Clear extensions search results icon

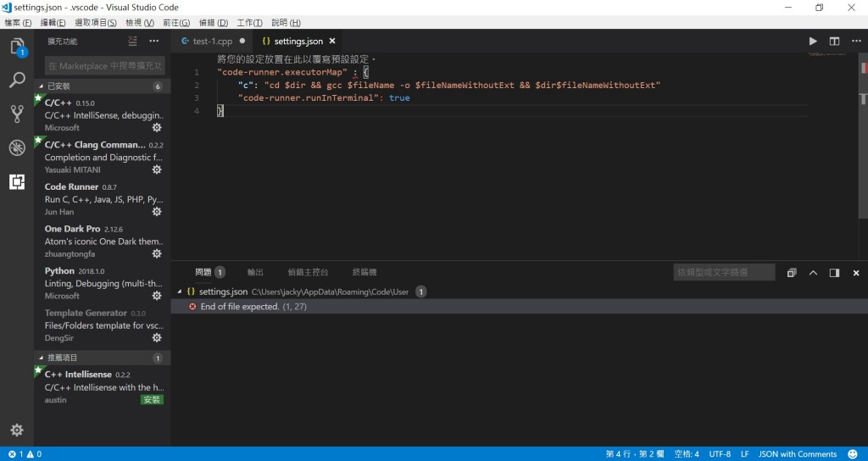pyautogui.click(x=132, y=41)
